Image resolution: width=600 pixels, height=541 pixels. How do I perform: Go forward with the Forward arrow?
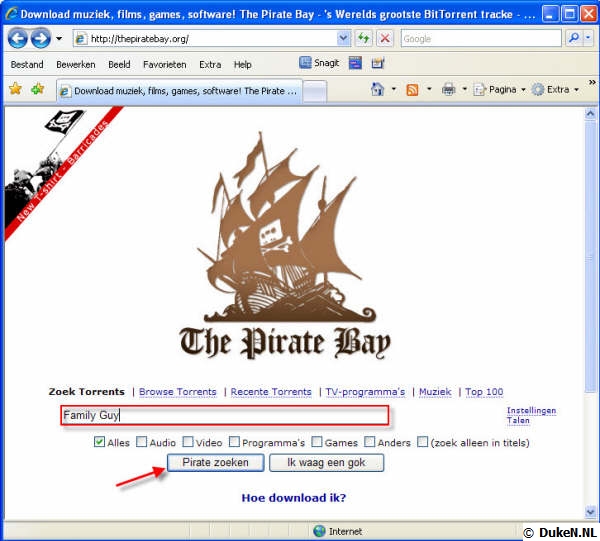click(41, 39)
